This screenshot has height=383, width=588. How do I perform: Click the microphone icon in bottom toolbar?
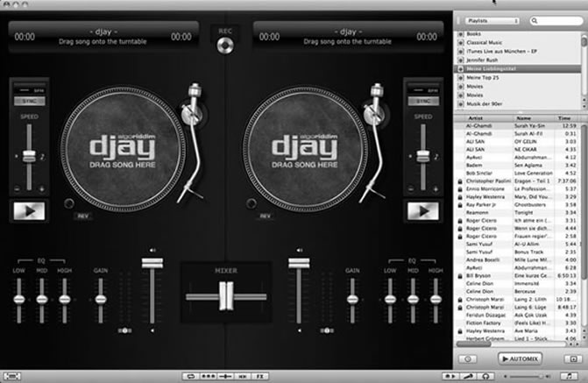(x=468, y=376)
